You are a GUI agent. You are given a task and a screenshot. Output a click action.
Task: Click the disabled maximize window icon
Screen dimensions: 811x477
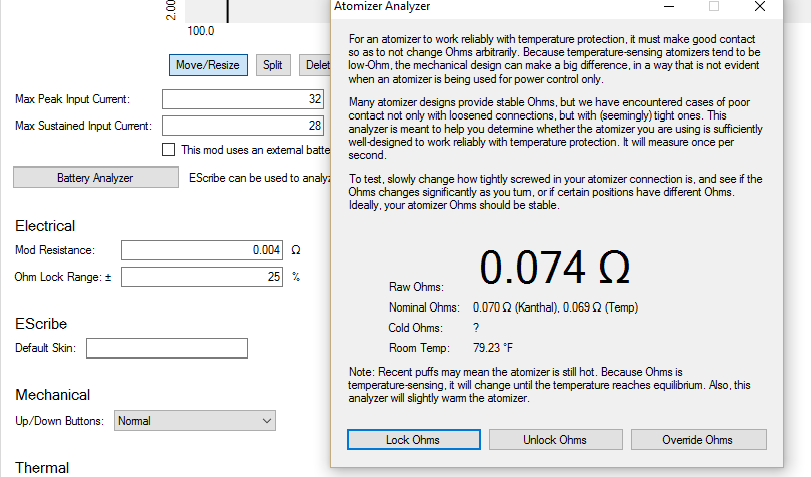point(714,6)
